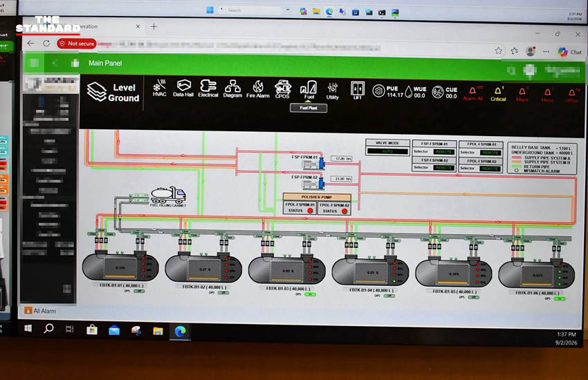Screen dimensions: 588x380
Task: Toggle DPS switch under FBTK-B1-01
Action: click(x=139, y=291)
